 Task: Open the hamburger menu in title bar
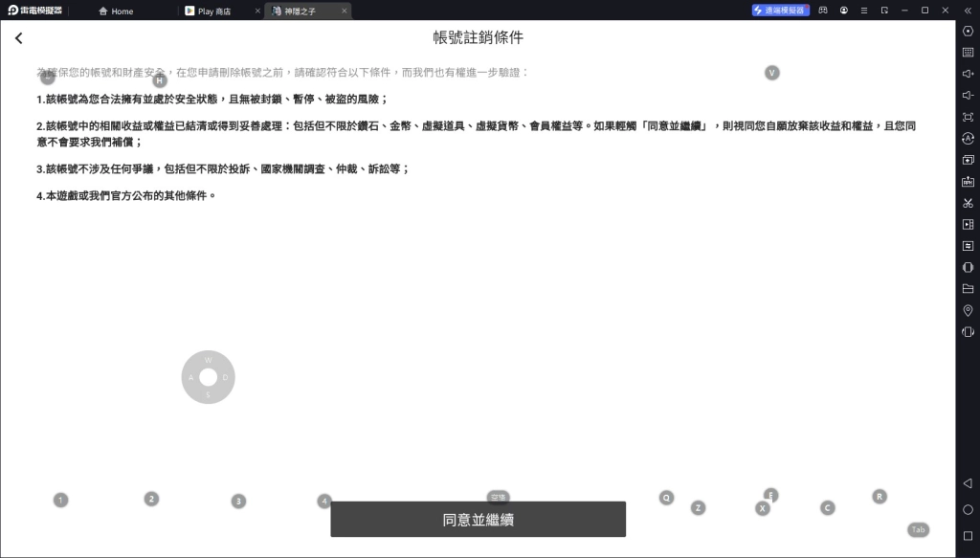tap(864, 11)
